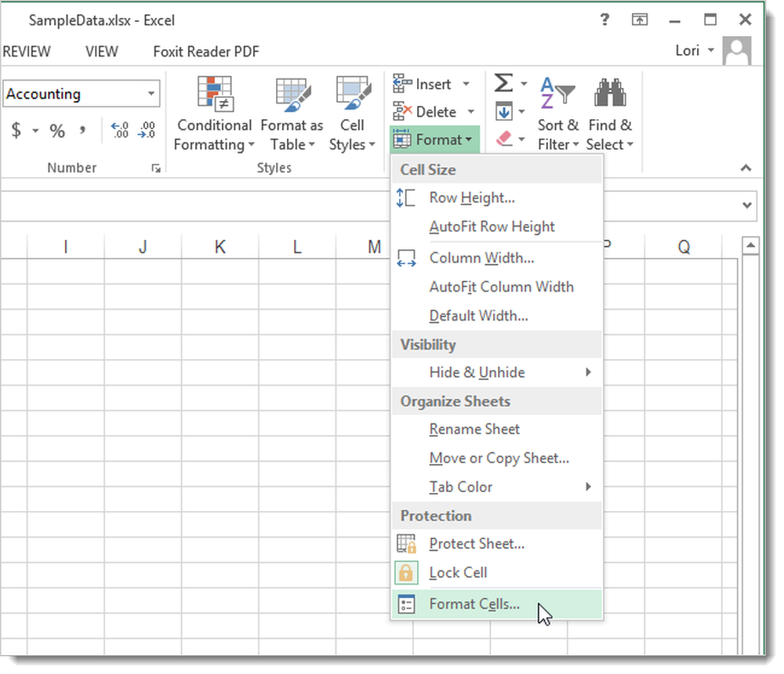
Task: Switch to the Foxit Reader PDF tab
Action: (x=206, y=52)
